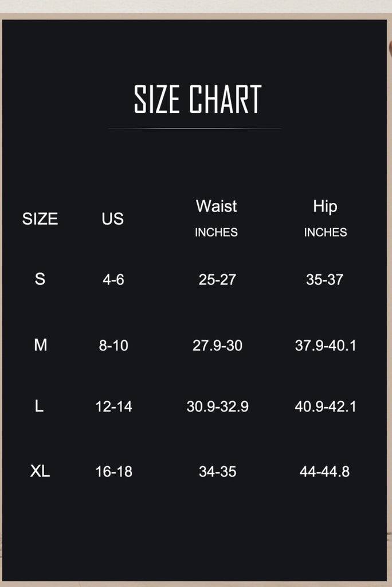392x587 pixels.
Task: Click US size 8-10 cell
Action: (113, 346)
